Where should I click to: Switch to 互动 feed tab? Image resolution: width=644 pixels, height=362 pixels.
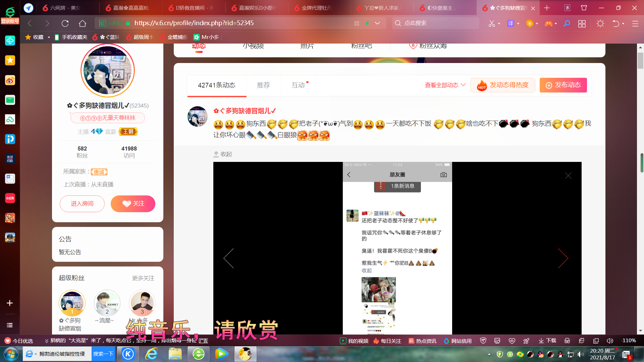click(x=298, y=85)
